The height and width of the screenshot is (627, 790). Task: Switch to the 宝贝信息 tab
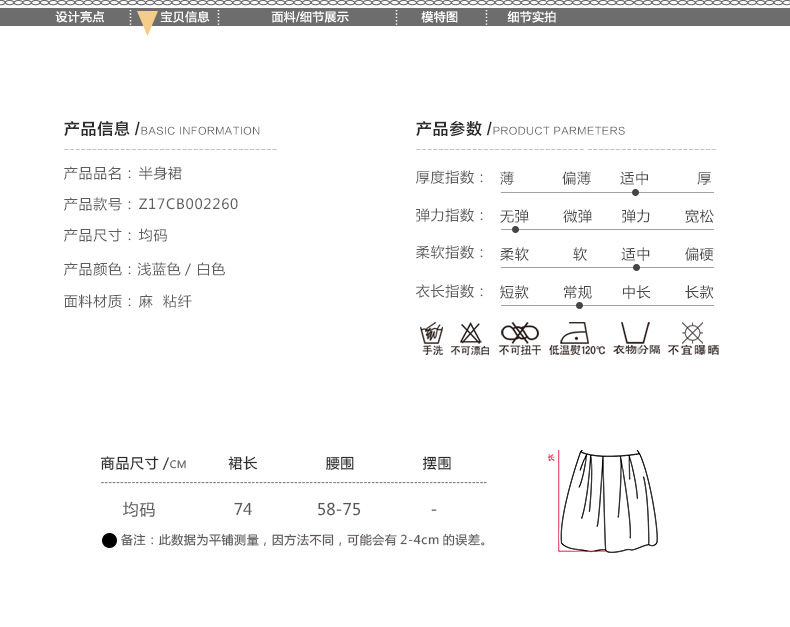point(185,17)
